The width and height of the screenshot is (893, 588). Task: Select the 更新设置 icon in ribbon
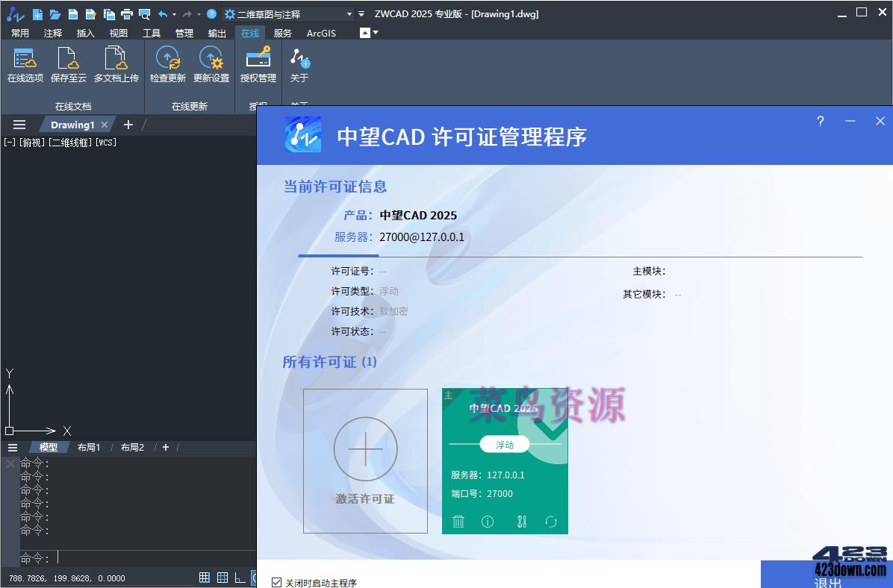[x=211, y=63]
